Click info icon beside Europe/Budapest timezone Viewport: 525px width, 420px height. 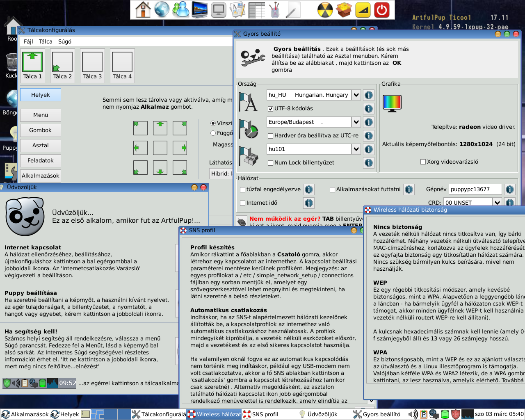click(369, 122)
